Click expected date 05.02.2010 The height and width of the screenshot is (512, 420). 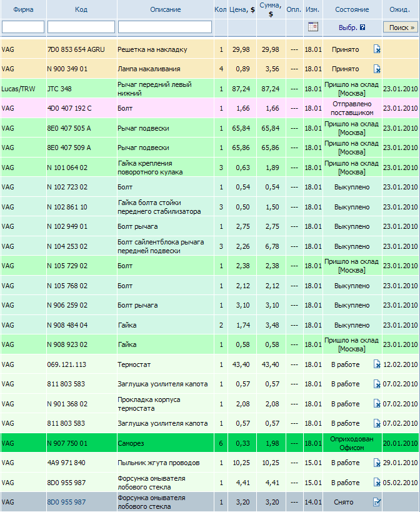[401, 483]
